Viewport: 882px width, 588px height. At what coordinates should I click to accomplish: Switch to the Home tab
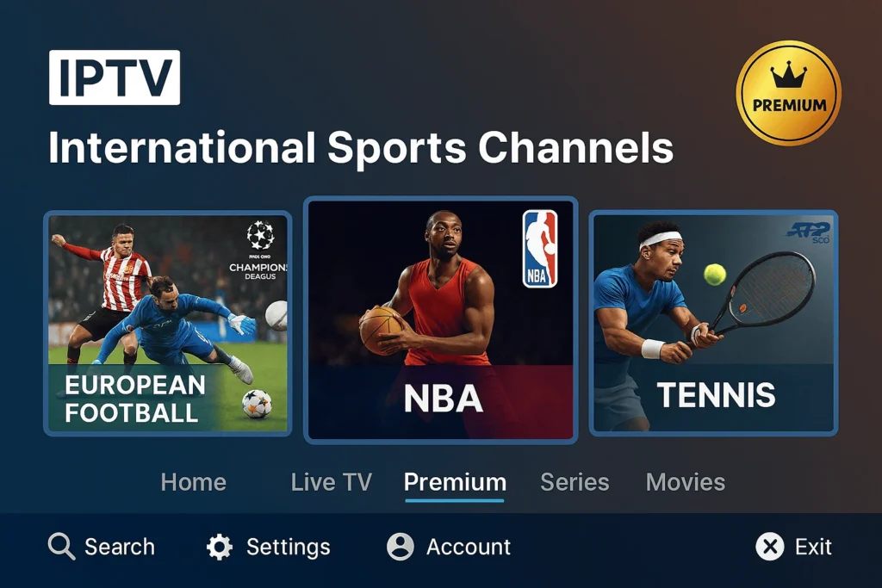tap(194, 482)
